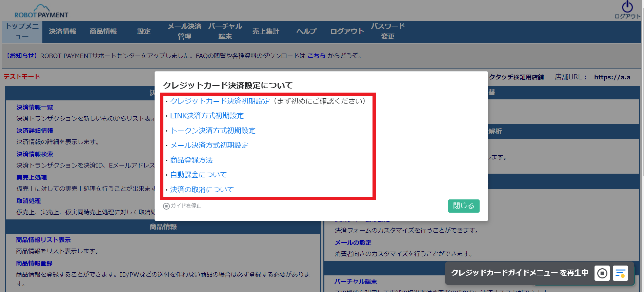Viewport: 644px width, 292px height.
Task: Open メール決済方式初期設定 link
Action: 209,145
